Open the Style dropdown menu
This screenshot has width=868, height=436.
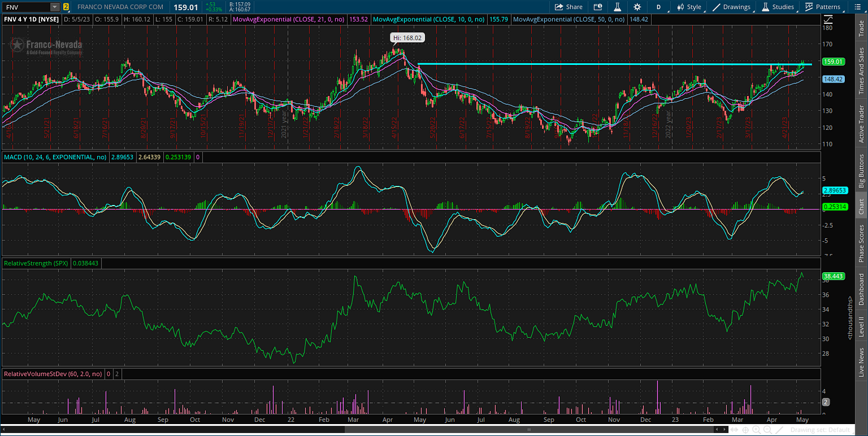[x=689, y=7]
